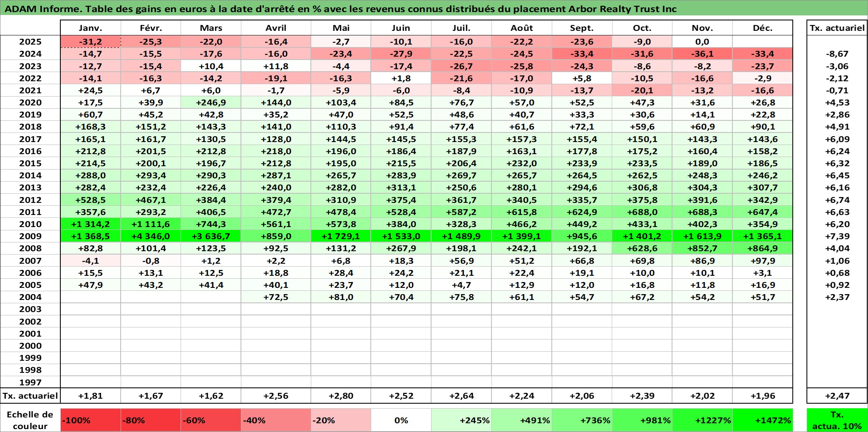Select the -80% color scale cell

click(151, 420)
